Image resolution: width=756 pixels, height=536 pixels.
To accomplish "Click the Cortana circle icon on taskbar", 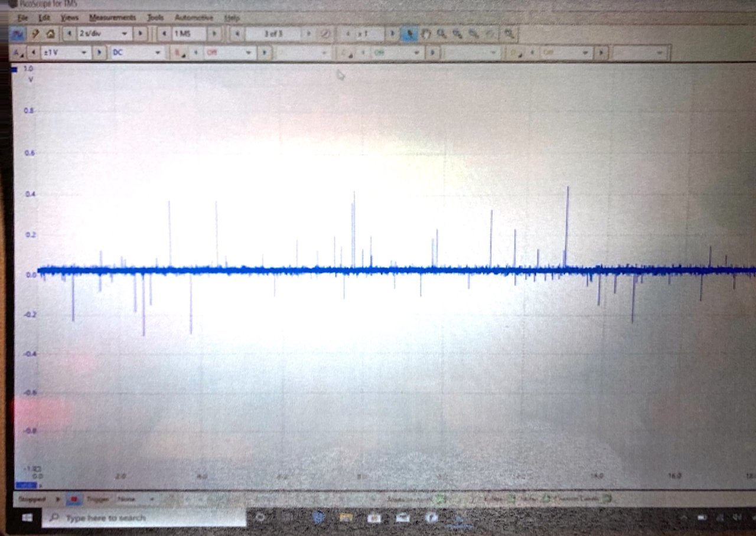I will point(260,518).
